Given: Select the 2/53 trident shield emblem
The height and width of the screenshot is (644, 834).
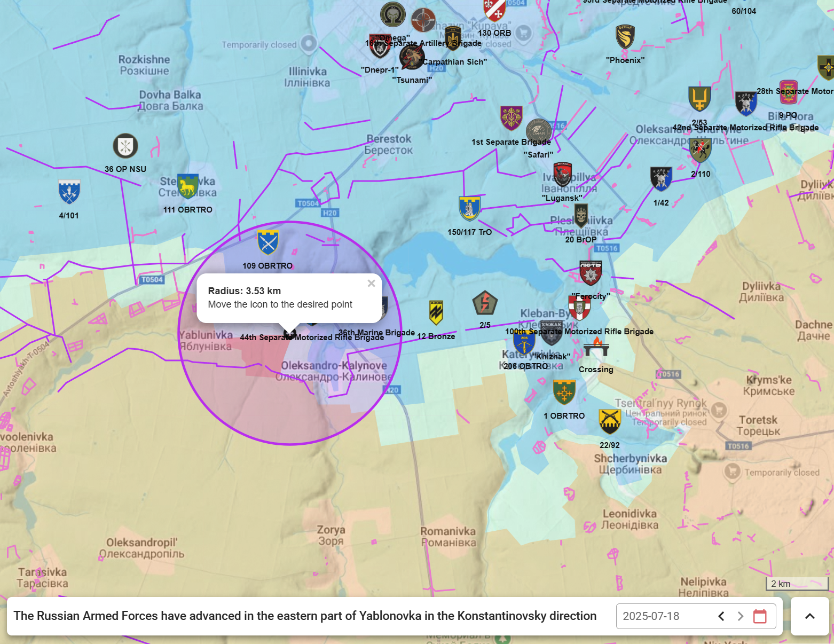Looking at the screenshot, I should 699,99.
